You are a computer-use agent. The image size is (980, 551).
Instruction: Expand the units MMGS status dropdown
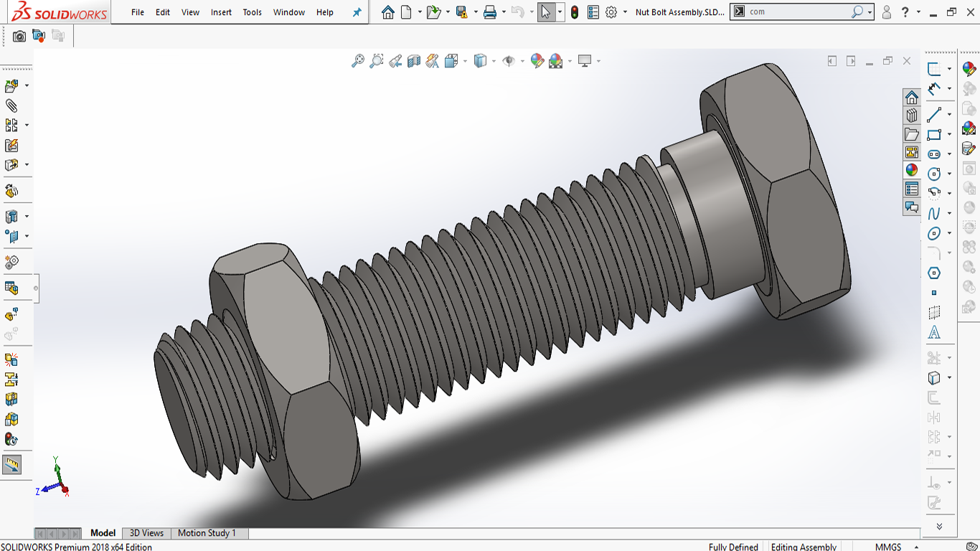coord(915,547)
